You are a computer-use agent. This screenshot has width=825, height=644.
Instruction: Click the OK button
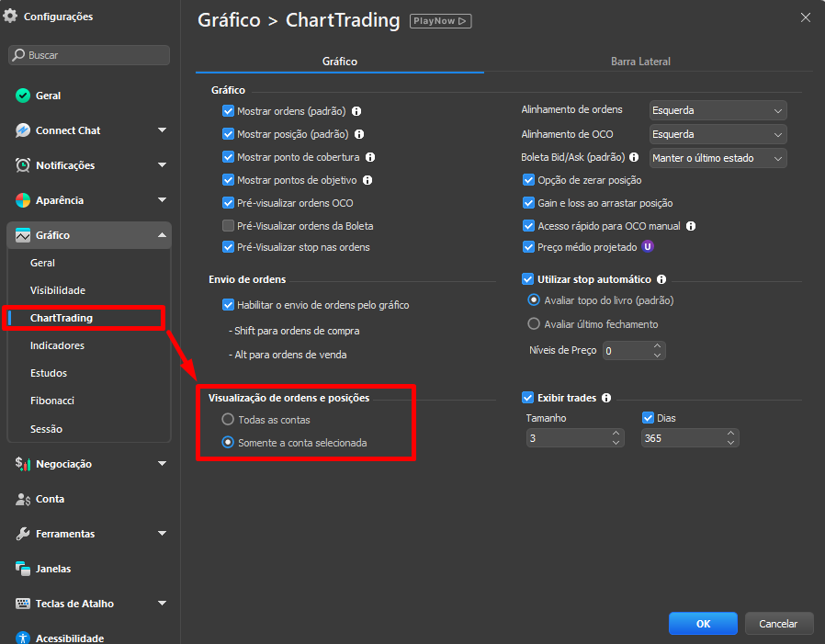tap(703, 624)
